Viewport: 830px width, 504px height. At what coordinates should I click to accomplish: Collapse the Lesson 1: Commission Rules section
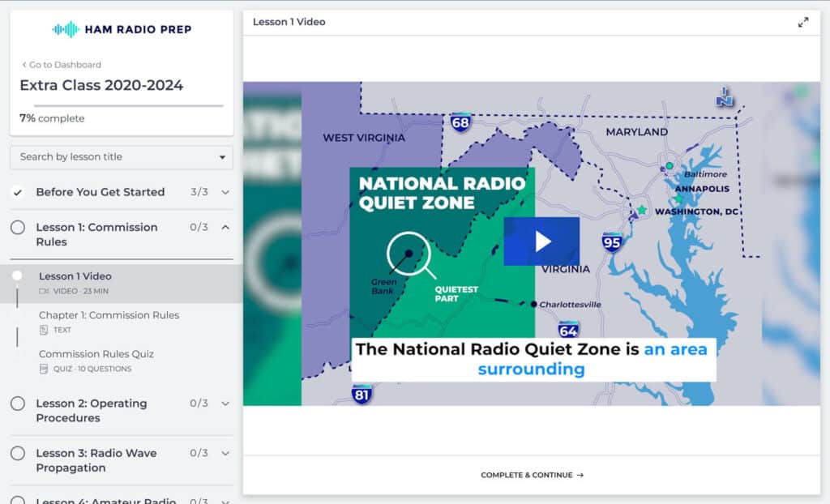225,228
